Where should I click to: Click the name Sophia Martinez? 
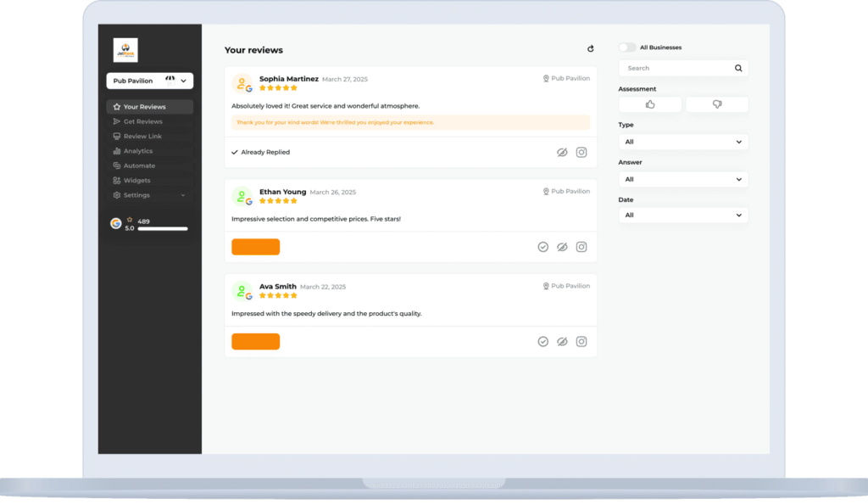[x=289, y=79]
